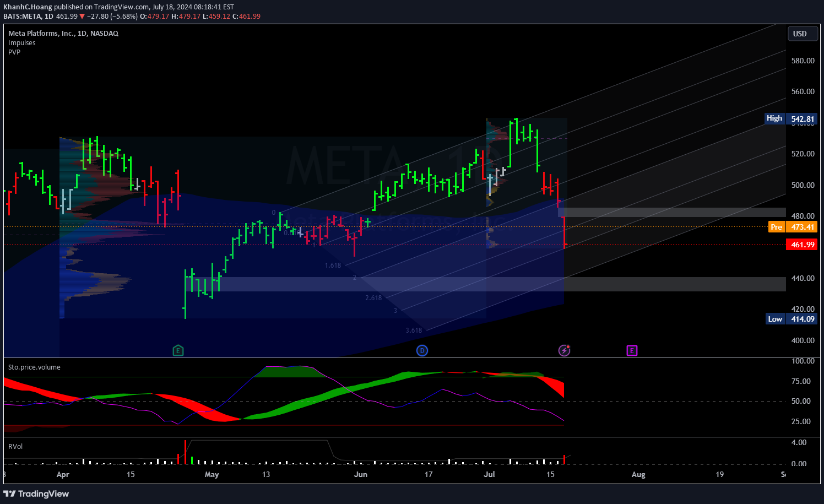Click the Aug label on time axis
The image size is (824, 504).
[638, 474]
